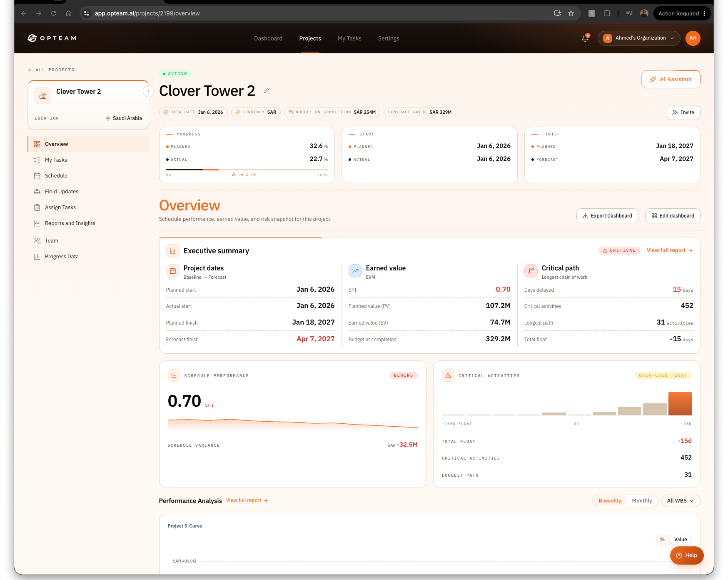The height and width of the screenshot is (580, 728).
Task: Click the Project dates calendar icon
Action: coord(172,271)
